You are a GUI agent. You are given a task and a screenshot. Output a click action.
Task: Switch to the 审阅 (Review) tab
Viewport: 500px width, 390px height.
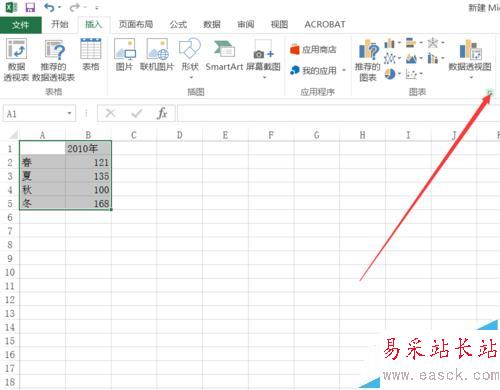point(245,24)
